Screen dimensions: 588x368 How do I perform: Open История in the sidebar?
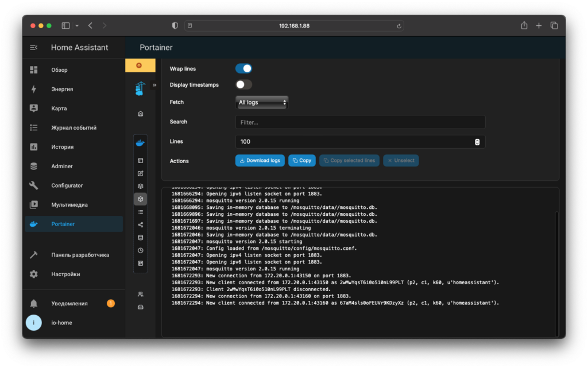point(74,147)
